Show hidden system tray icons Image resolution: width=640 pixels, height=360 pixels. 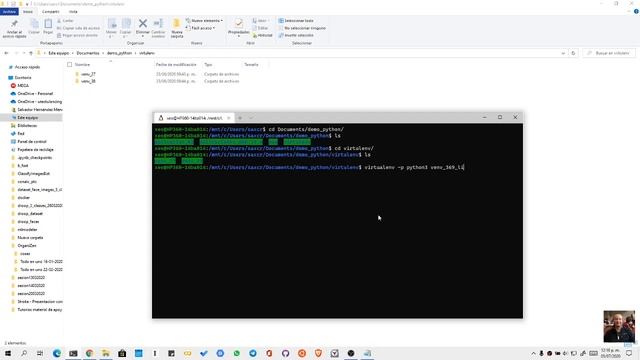533,353
